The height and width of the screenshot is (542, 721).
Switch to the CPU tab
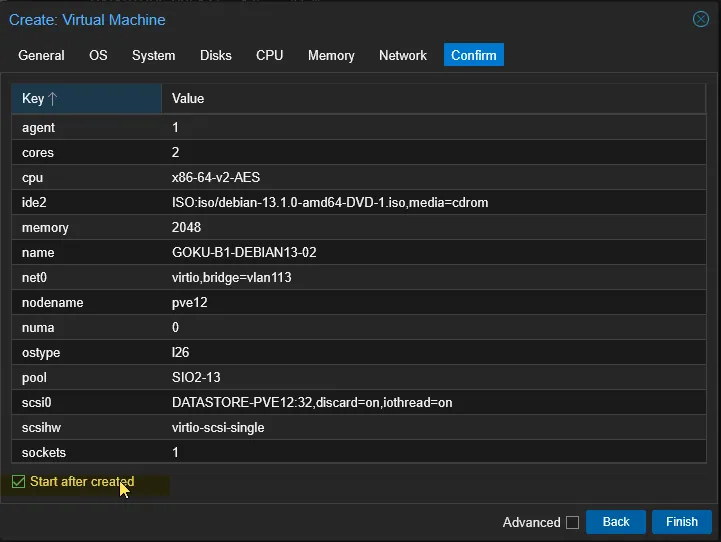269,56
